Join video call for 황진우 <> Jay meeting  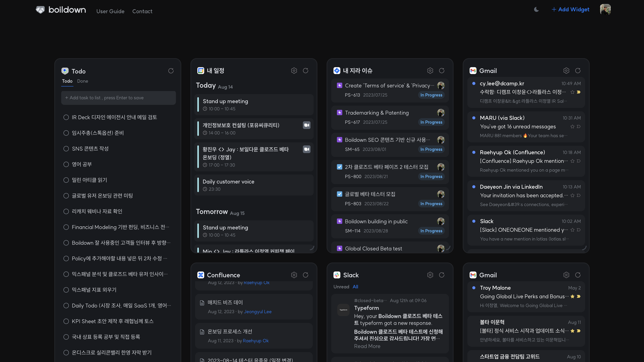(x=307, y=149)
